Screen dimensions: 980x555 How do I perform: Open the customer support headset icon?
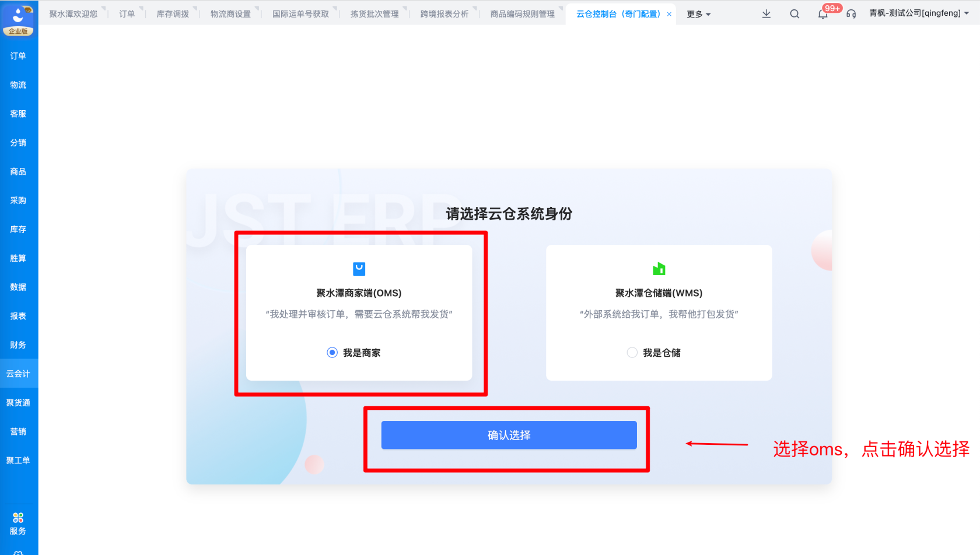coord(851,13)
